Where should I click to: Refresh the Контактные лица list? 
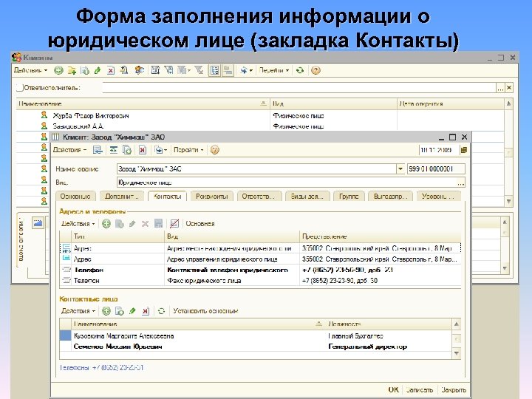[x=162, y=311]
